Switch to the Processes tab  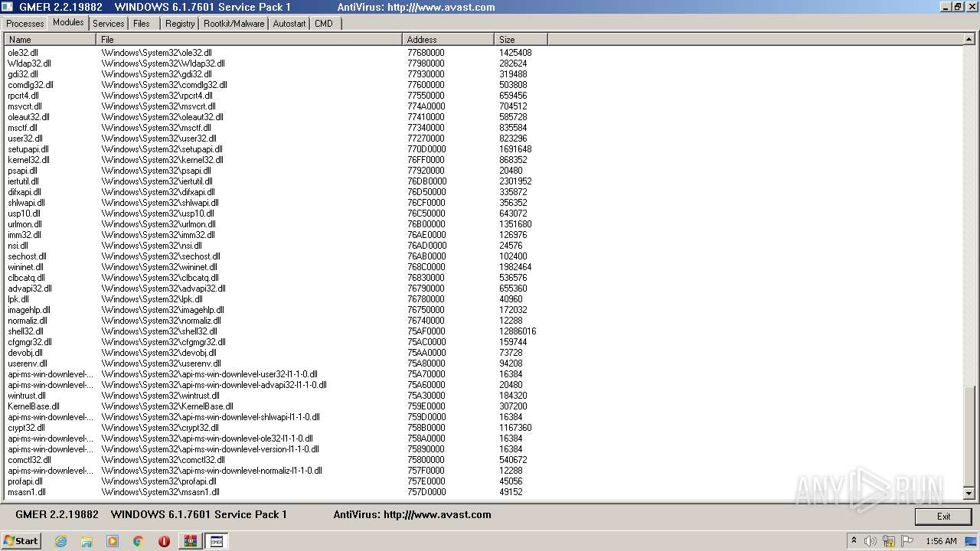(25, 24)
